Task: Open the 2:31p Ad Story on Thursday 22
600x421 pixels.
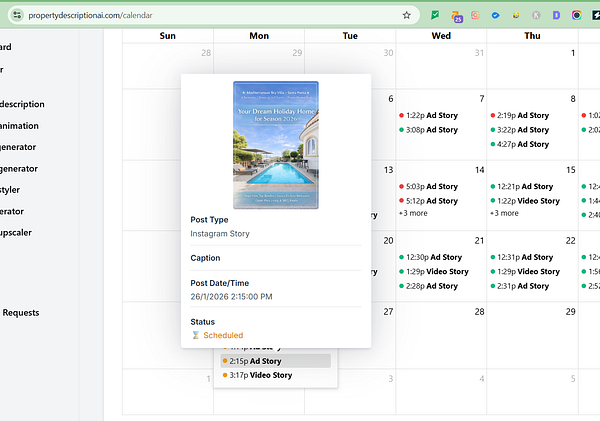Action: (x=520, y=286)
